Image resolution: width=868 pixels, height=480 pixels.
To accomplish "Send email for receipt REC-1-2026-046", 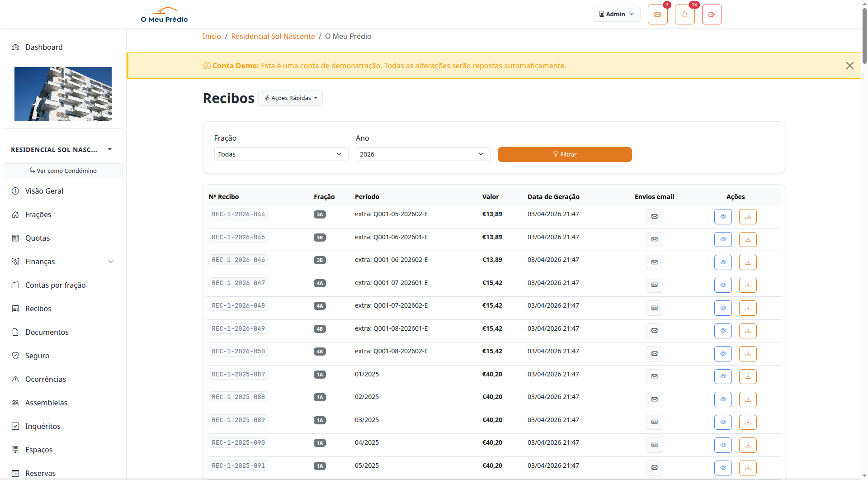I will point(654,262).
